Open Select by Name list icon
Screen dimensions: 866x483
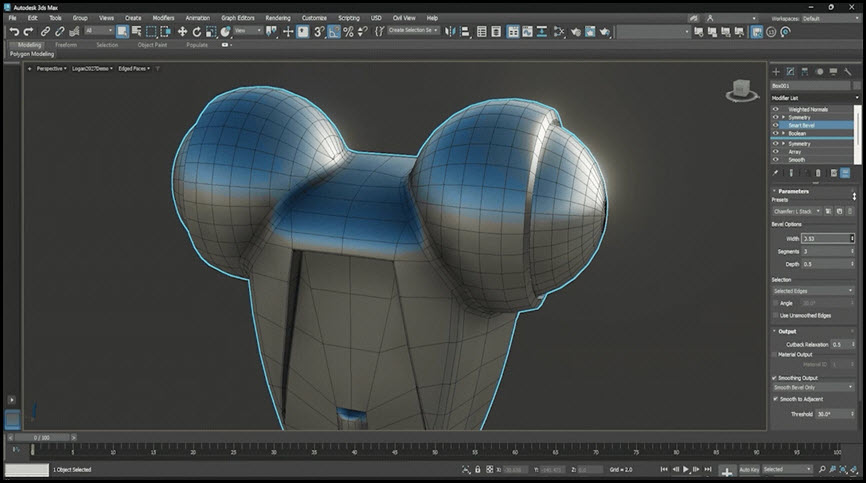tap(136, 31)
